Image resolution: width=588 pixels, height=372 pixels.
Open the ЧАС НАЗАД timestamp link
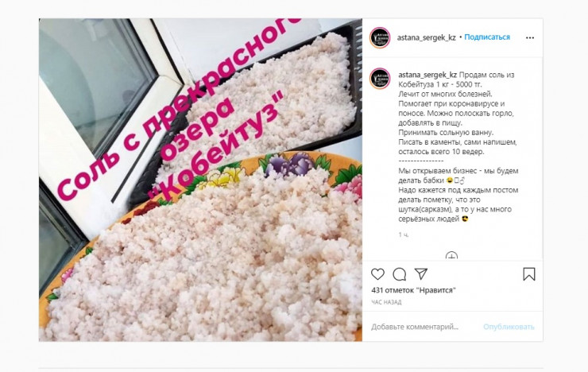coord(386,302)
